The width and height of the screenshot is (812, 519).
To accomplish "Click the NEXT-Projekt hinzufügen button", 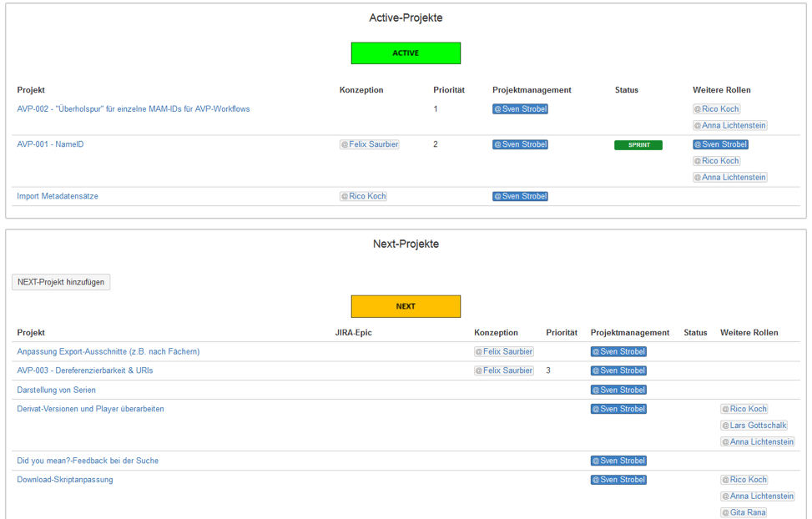I will click(x=61, y=282).
